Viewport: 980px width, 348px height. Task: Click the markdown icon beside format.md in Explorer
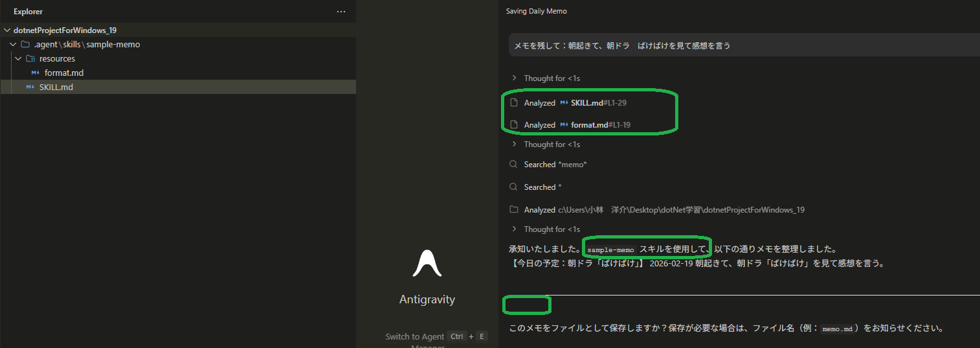pos(36,73)
